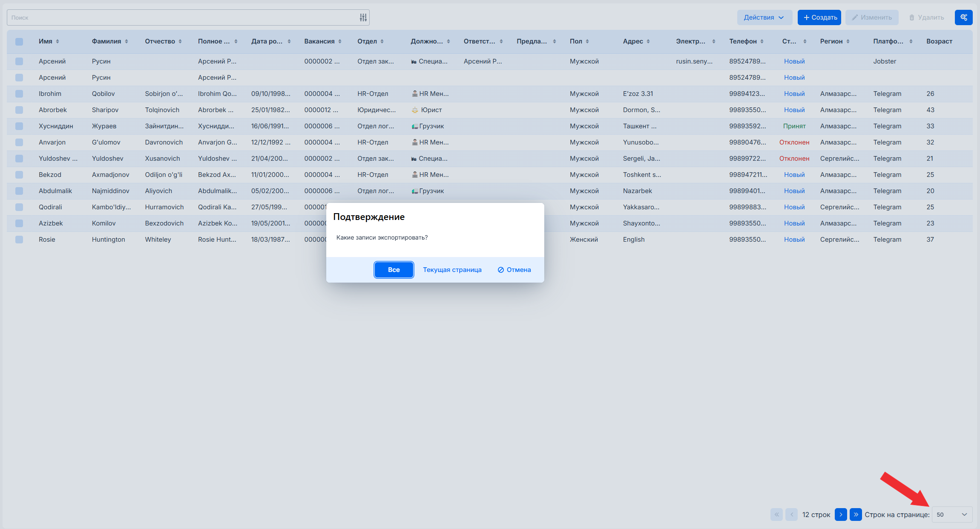
Task: Expand the rows per page dropdown
Action: click(x=952, y=515)
